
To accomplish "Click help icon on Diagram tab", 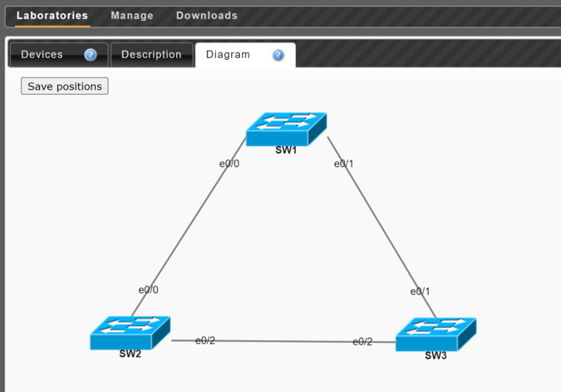I will point(278,56).
